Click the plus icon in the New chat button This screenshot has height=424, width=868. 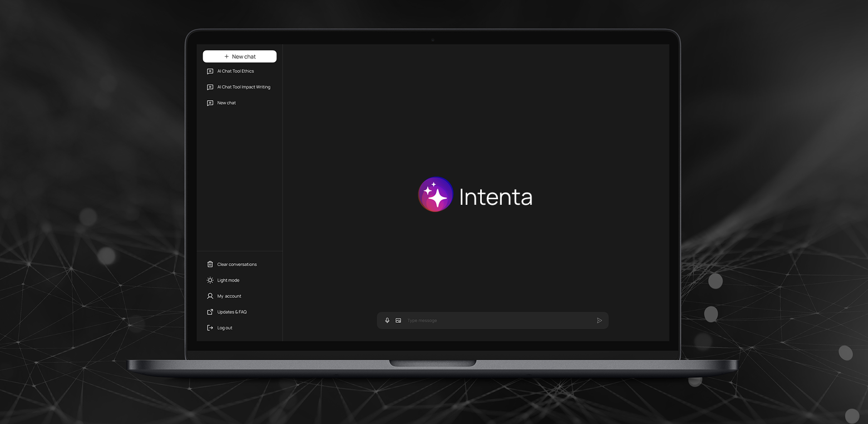coord(226,56)
